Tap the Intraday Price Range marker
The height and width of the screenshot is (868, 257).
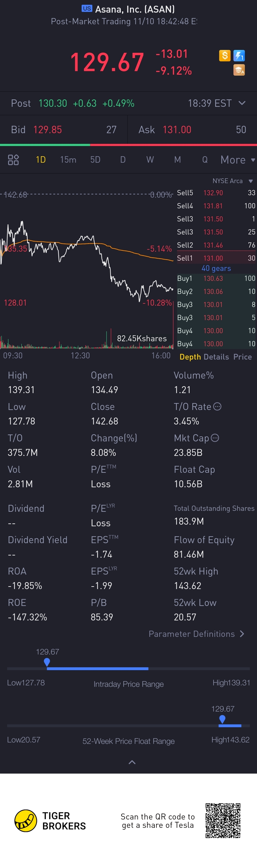pyautogui.click(x=47, y=662)
